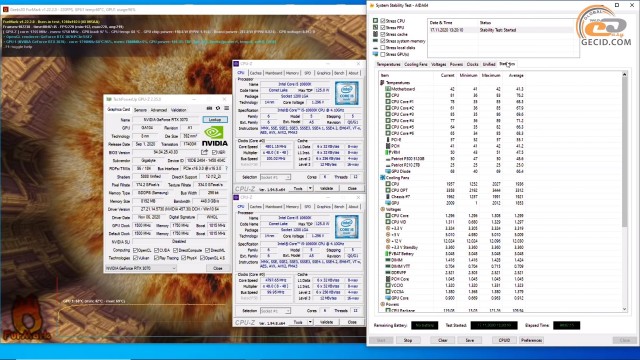Click Save button in AIDA64
The height and width of the screenshot is (360, 640).
click(470, 340)
